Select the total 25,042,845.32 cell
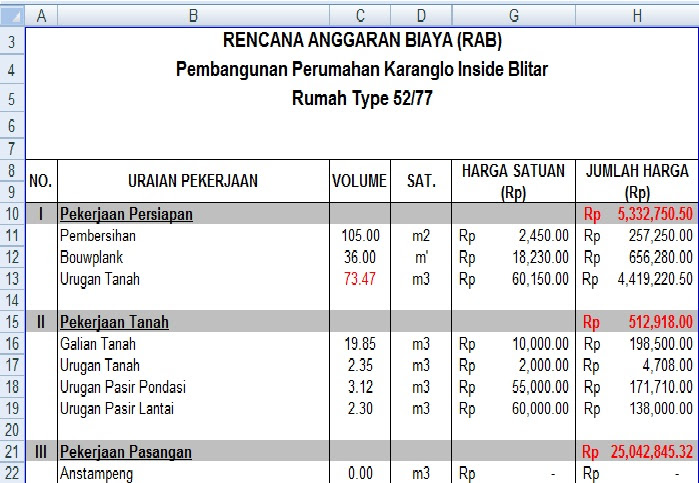The height and width of the screenshot is (483, 699). coord(637,451)
